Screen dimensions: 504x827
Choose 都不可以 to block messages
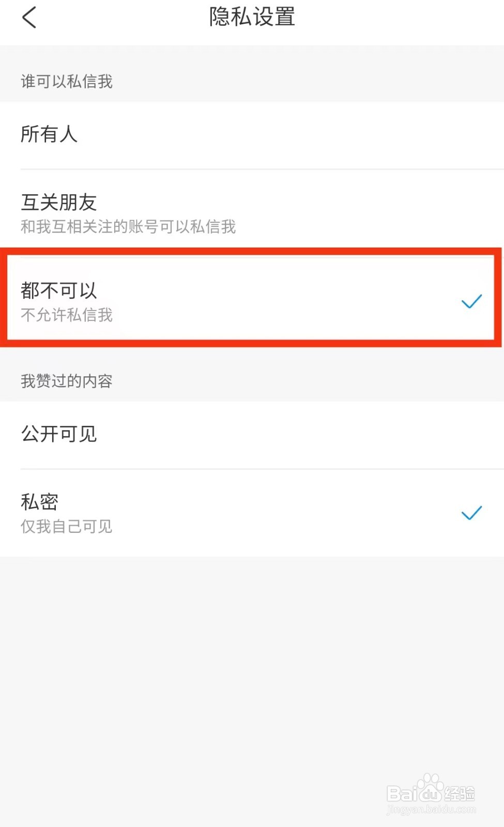click(252, 298)
